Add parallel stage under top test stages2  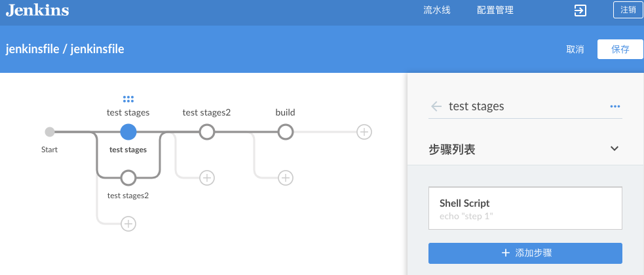(x=207, y=178)
